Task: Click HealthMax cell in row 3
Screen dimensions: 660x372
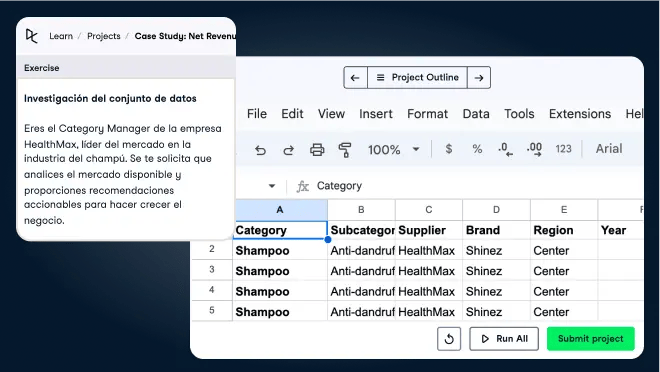Action: tap(428, 271)
